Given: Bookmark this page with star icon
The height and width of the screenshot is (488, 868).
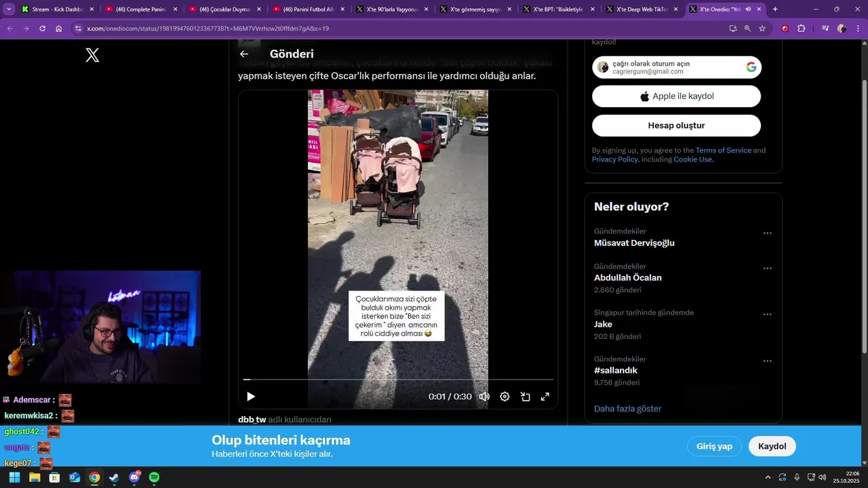Looking at the screenshot, I should pyautogui.click(x=762, y=28).
